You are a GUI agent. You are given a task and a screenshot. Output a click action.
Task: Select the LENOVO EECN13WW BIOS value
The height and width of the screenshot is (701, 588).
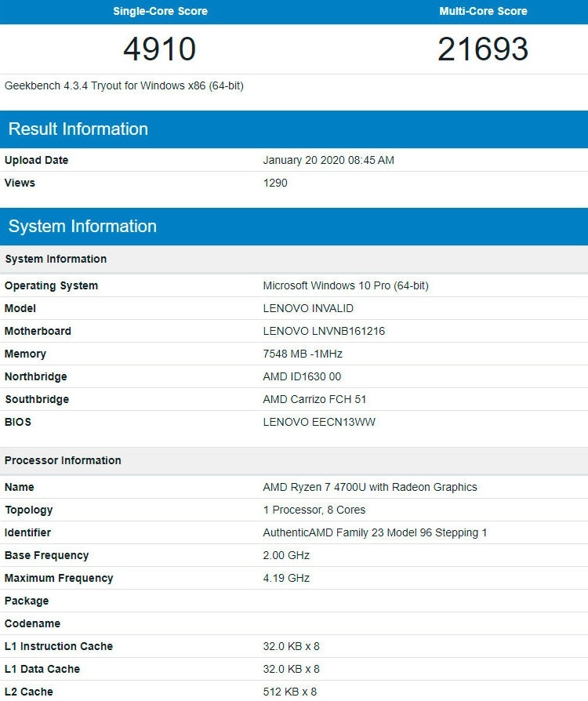pyautogui.click(x=319, y=422)
